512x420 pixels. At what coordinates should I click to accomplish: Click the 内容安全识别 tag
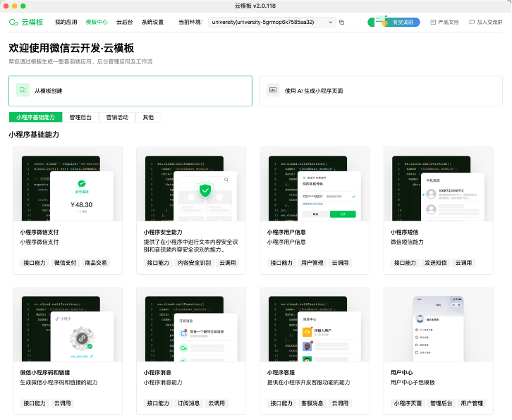tap(194, 263)
